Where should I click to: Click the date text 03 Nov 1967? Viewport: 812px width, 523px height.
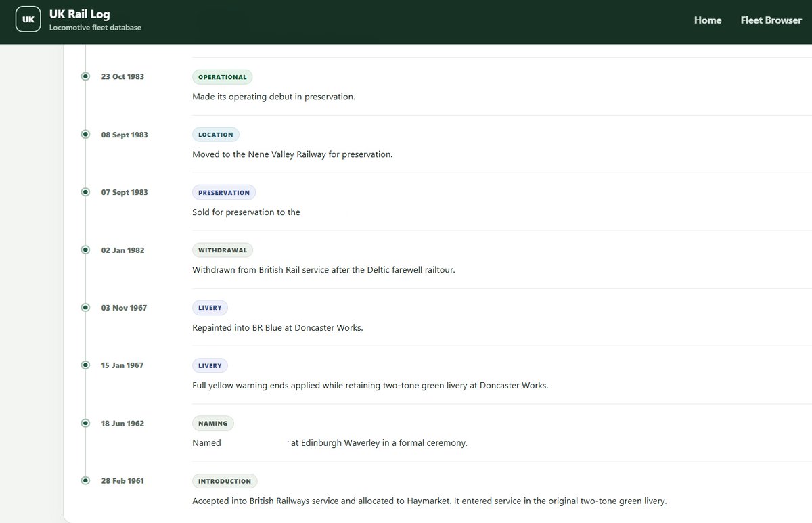click(124, 308)
